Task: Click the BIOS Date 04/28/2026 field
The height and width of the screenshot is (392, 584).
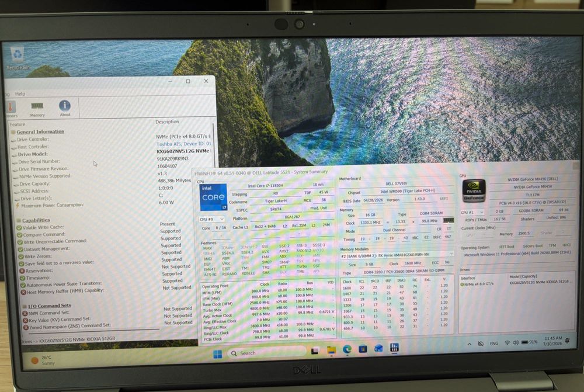Action: pos(373,200)
